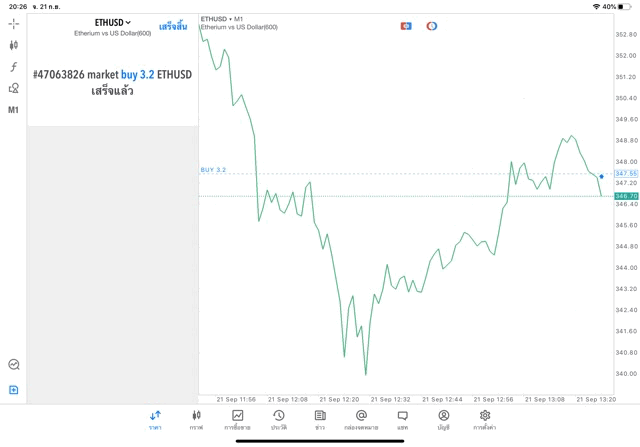
Task: Open the ประวัติ (History) tab
Action: [x=279, y=420]
